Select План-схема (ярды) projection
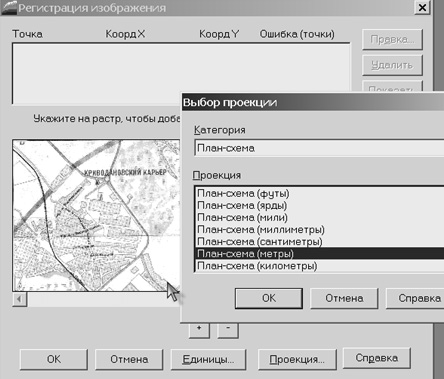The image size is (444, 379). 319,205
